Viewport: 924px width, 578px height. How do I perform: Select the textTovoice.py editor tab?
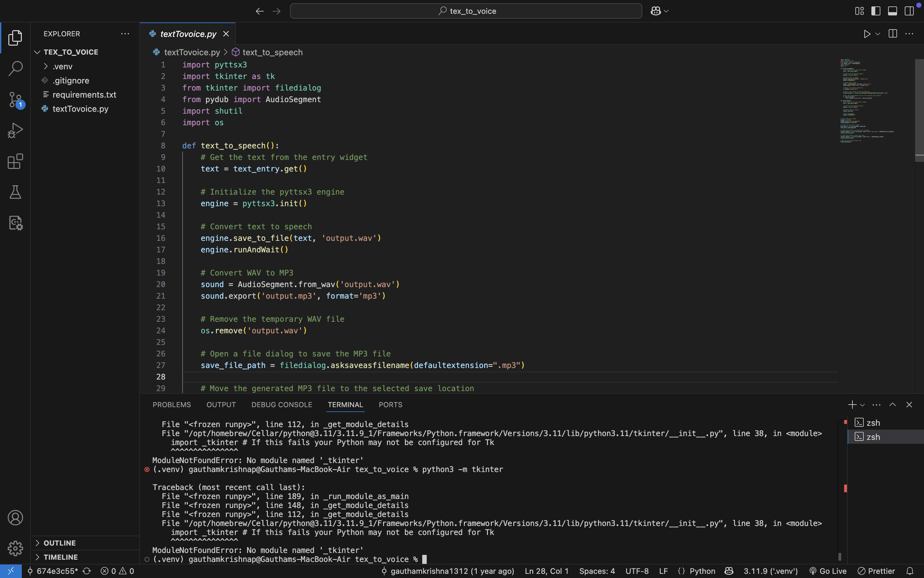click(188, 34)
